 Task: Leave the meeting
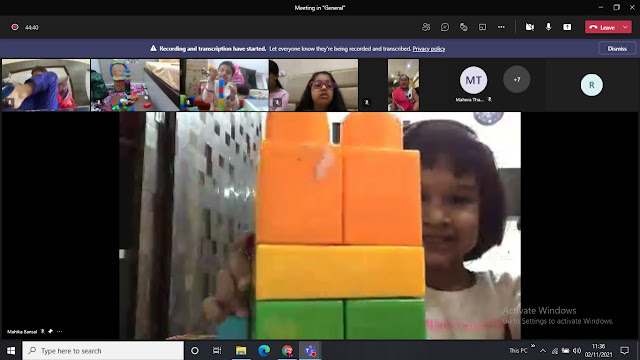602,27
